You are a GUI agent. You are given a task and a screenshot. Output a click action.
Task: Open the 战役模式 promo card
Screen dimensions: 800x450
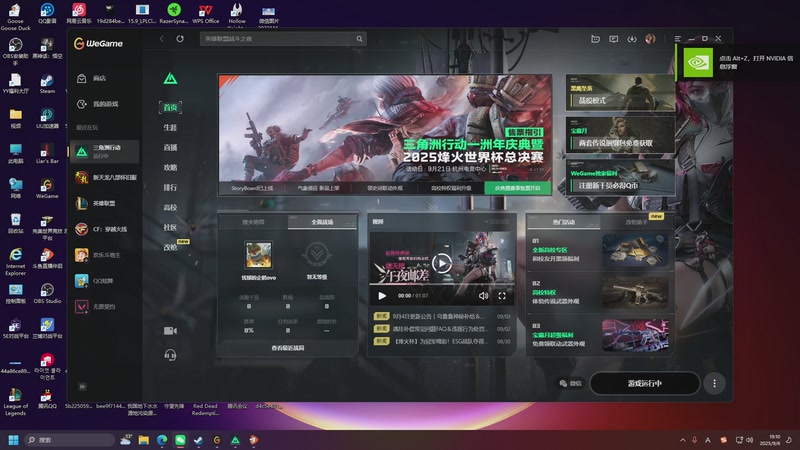[620, 93]
